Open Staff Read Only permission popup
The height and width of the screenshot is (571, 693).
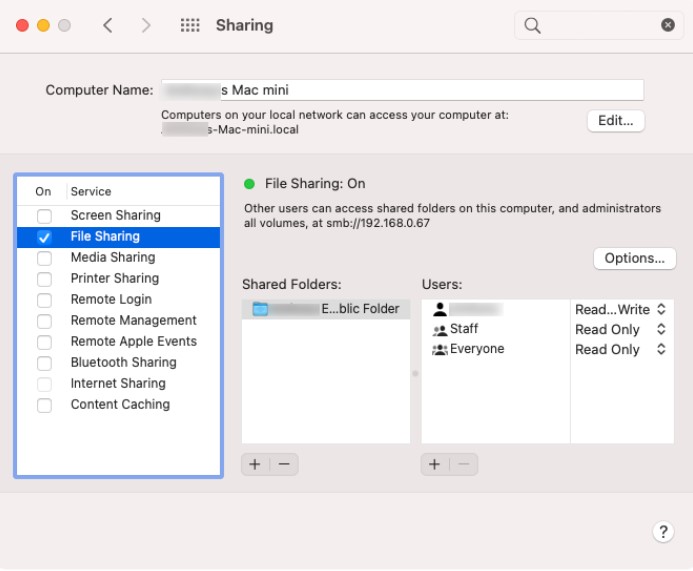621,329
